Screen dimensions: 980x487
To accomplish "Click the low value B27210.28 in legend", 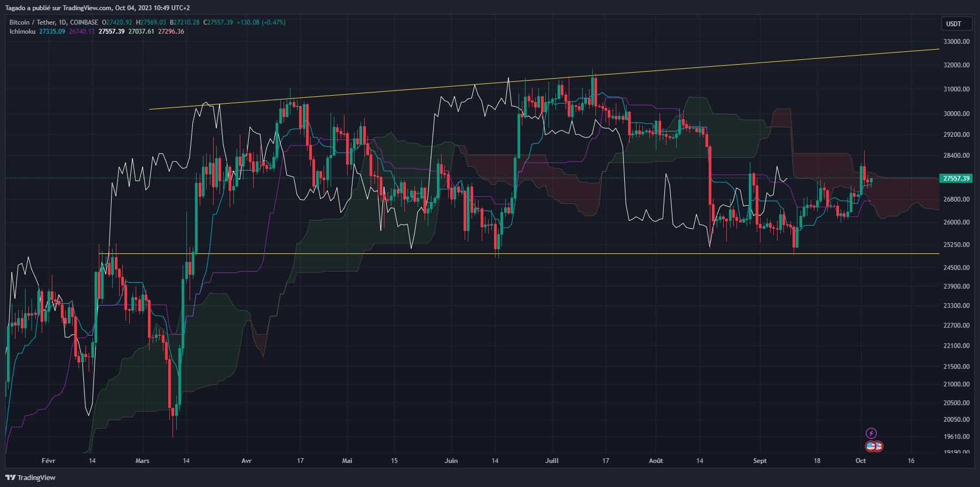I will tap(186, 22).
